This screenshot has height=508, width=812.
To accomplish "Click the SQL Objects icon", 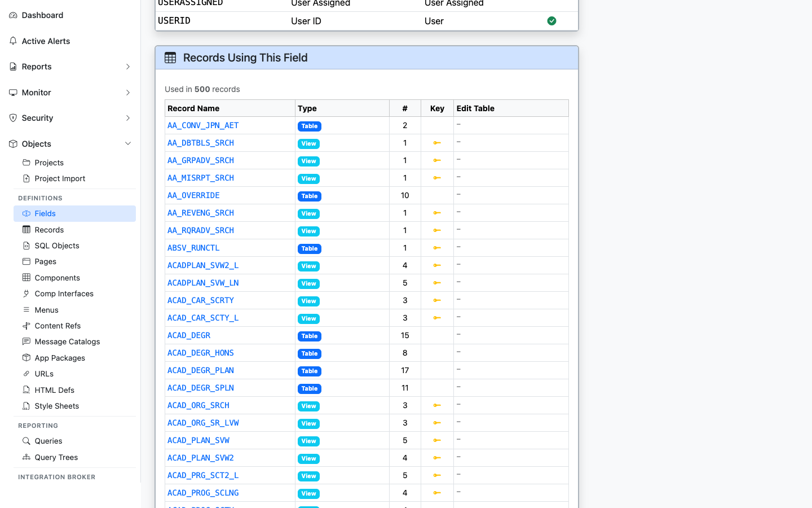I will click(x=27, y=246).
